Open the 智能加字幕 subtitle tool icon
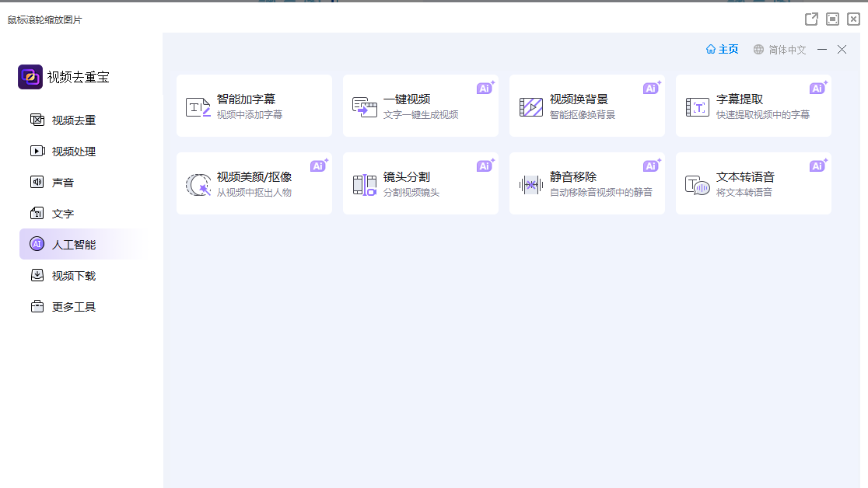The width and height of the screenshot is (868, 488). pos(198,107)
